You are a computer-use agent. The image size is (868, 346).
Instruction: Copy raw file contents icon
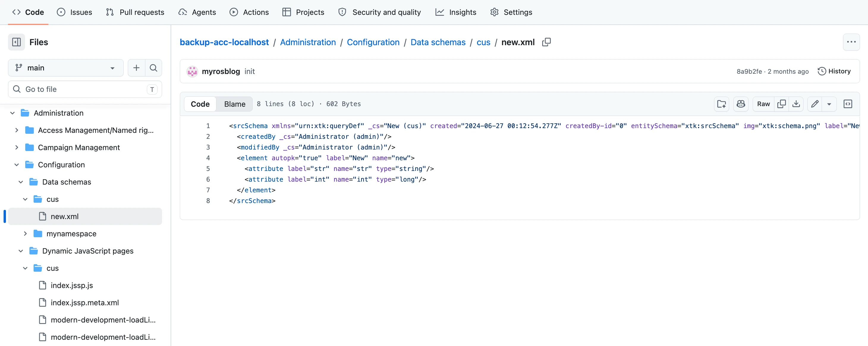pyautogui.click(x=781, y=104)
